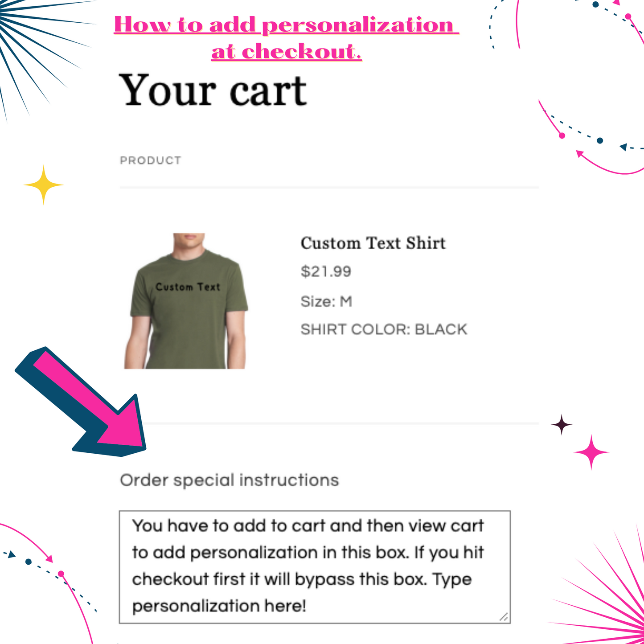Click the "Your cart" heading
Viewport: 644px width, 644px height.
coord(213,91)
